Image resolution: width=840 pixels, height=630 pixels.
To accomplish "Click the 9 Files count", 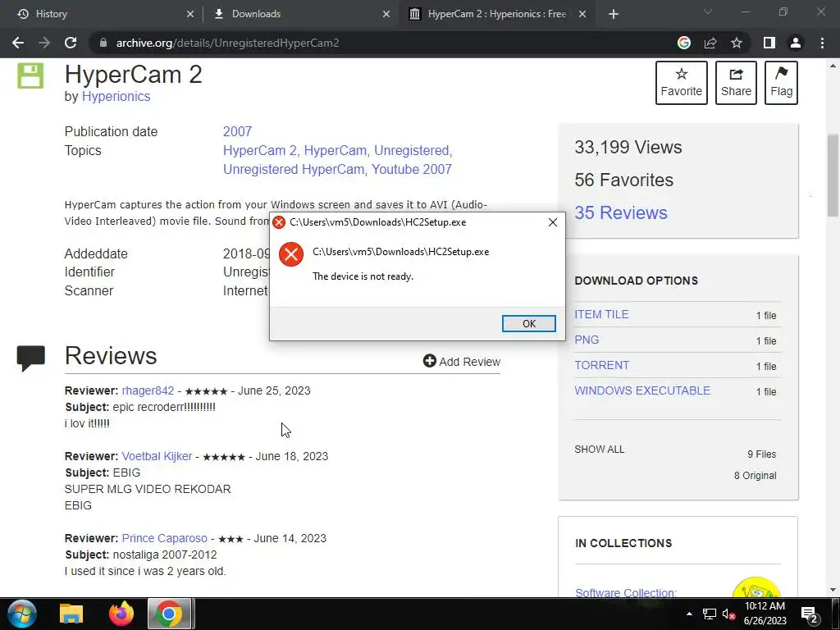I will click(x=762, y=454).
